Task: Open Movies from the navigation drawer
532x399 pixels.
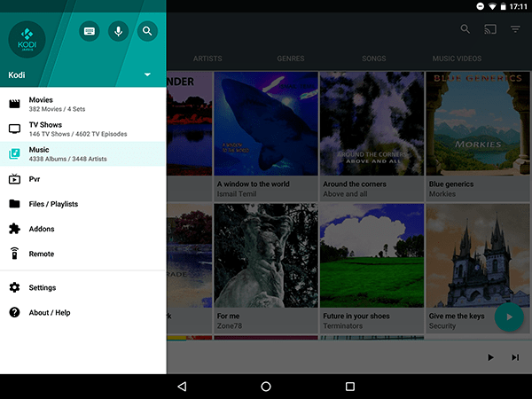Action: [83, 104]
